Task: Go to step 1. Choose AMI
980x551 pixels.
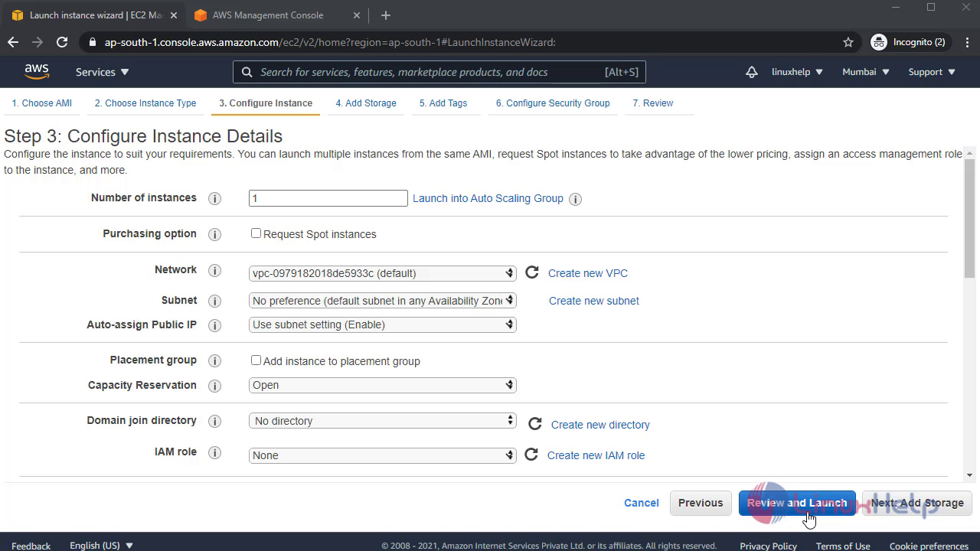Action: point(42,103)
